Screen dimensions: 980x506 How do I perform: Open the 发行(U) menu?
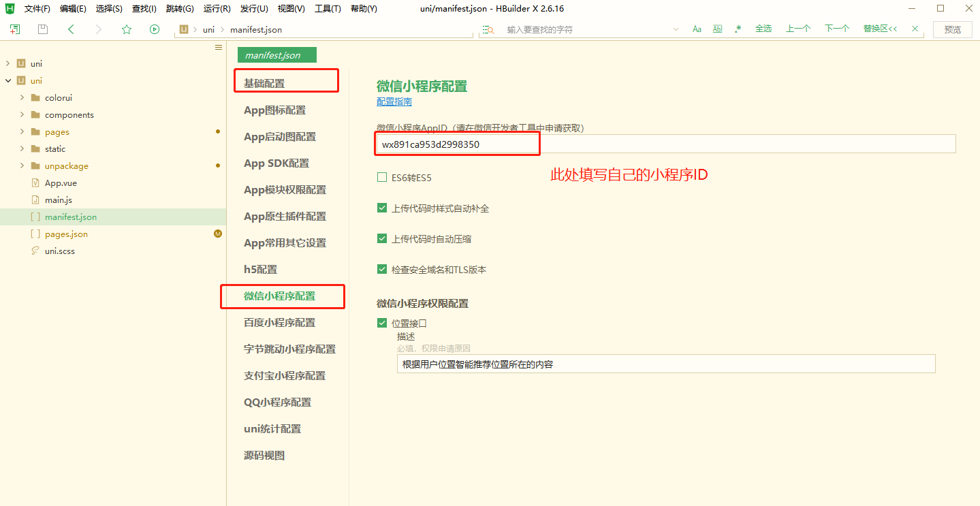(x=254, y=9)
